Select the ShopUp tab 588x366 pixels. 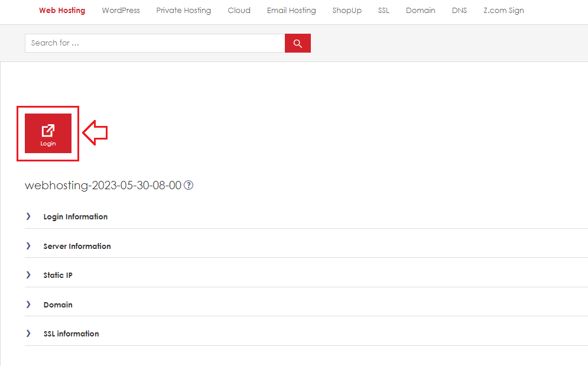pos(347,11)
